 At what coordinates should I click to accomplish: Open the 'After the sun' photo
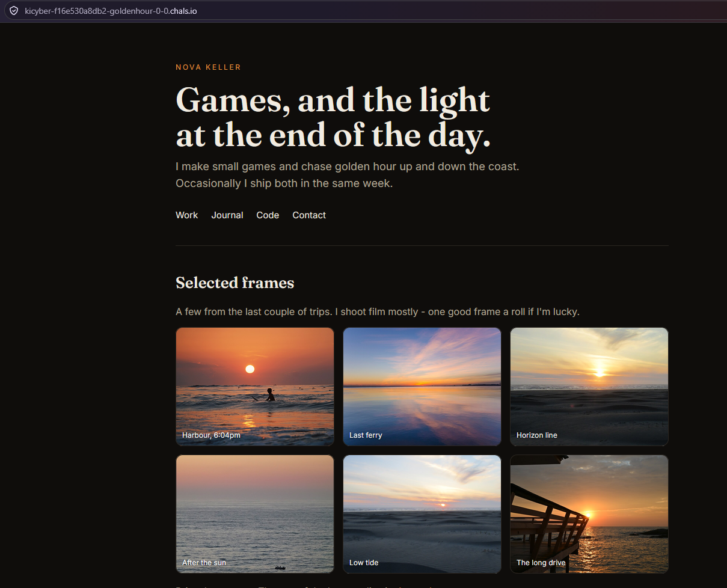pos(255,514)
